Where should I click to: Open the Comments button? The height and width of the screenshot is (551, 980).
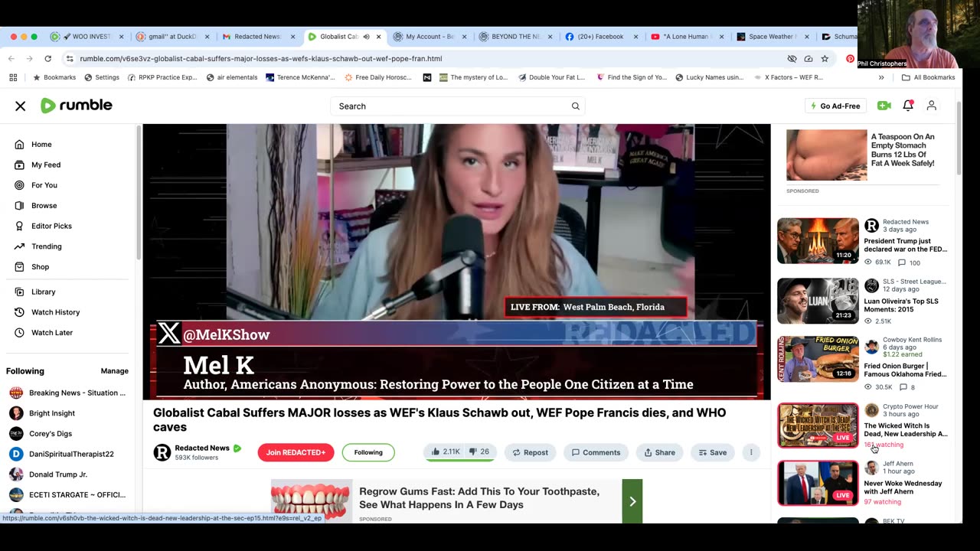pos(596,452)
